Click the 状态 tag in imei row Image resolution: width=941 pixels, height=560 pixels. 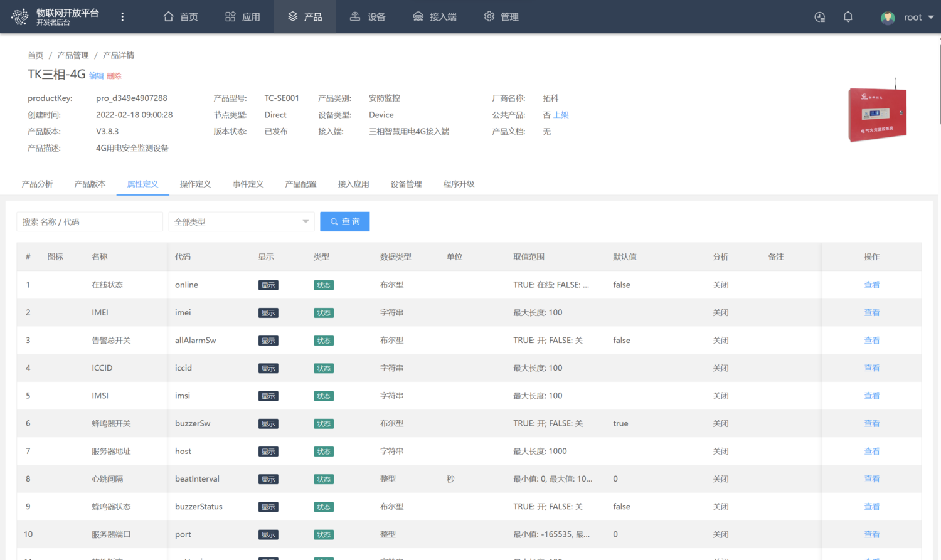coord(324,313)
